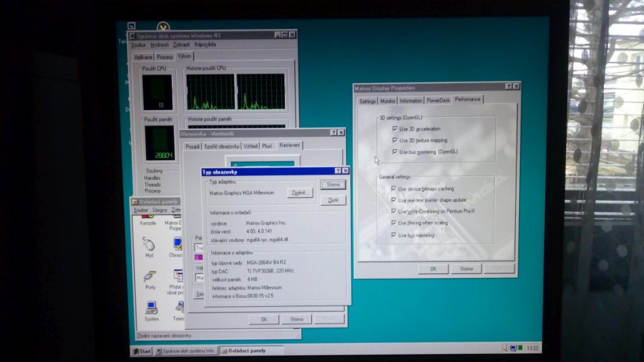Screen dimensions: 644x362
Task: Select the Obrazovka display icon in Ovládací panely
Action: 178,244
